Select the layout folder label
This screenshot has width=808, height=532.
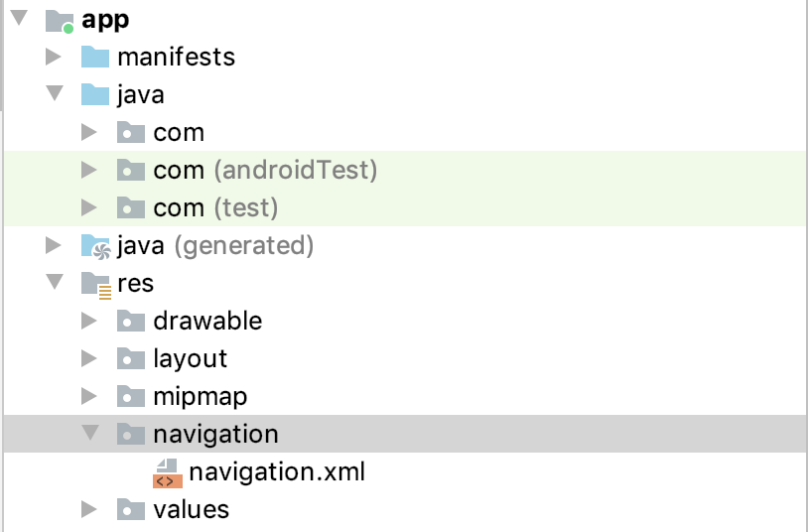pyautogui.click(x=190, y=358)
